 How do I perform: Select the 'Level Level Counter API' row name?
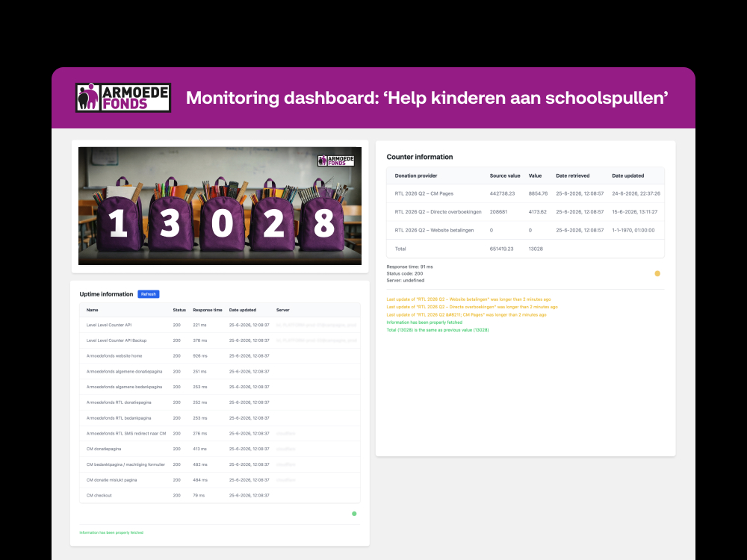coord(108,326)
